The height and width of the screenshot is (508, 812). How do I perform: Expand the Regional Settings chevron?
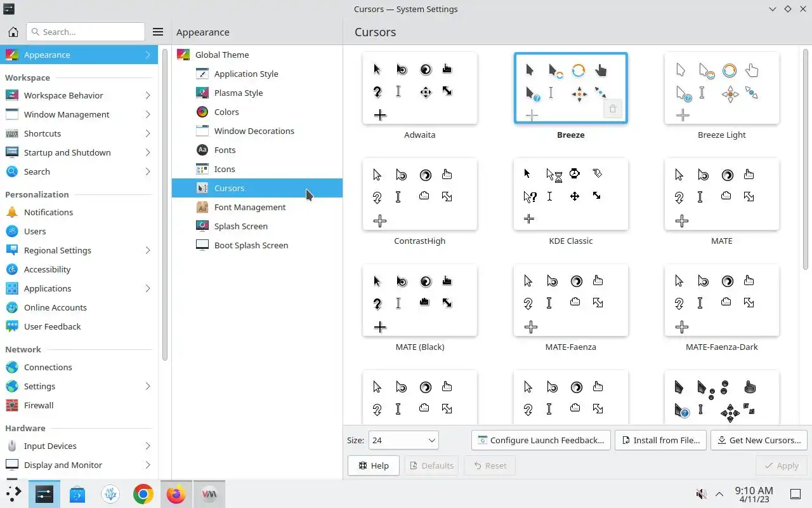(x=147, y=250)
